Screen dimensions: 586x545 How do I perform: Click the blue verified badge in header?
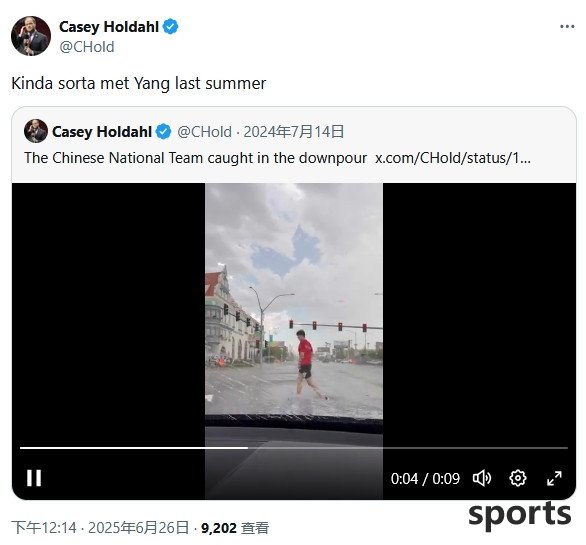171,27
